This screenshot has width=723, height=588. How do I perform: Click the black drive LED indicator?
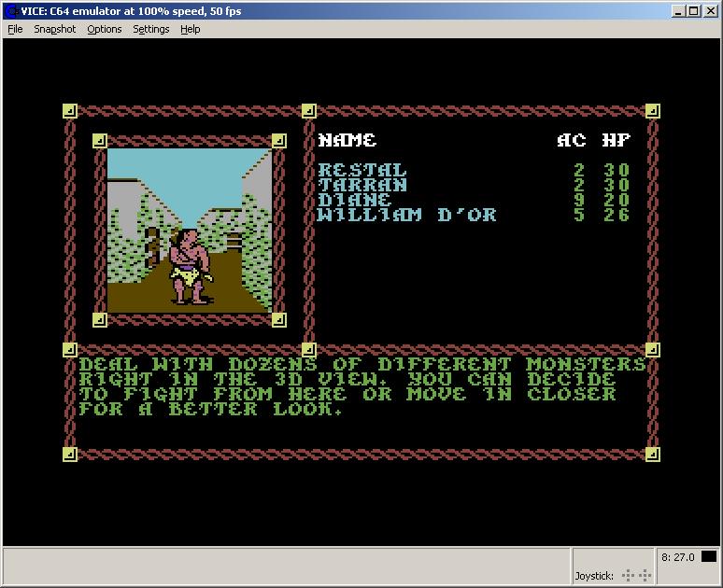[709, 556]
